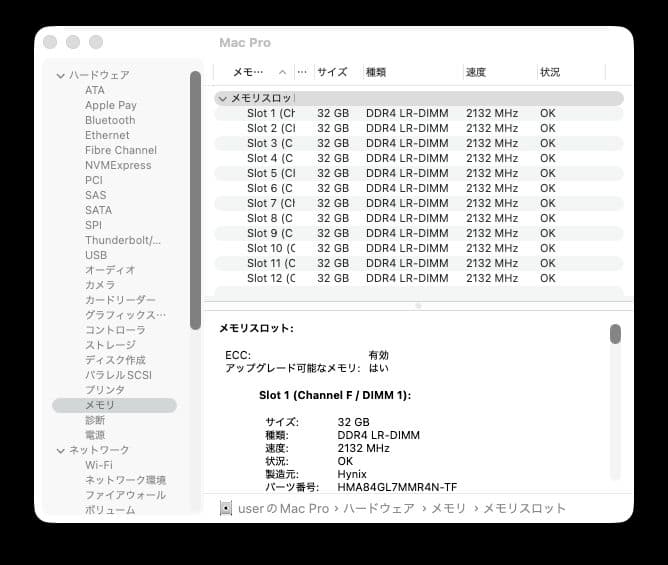Click the 'Slot 1 (Channel F / DIMM 1):' heading
668x565 pixels.
335,395
